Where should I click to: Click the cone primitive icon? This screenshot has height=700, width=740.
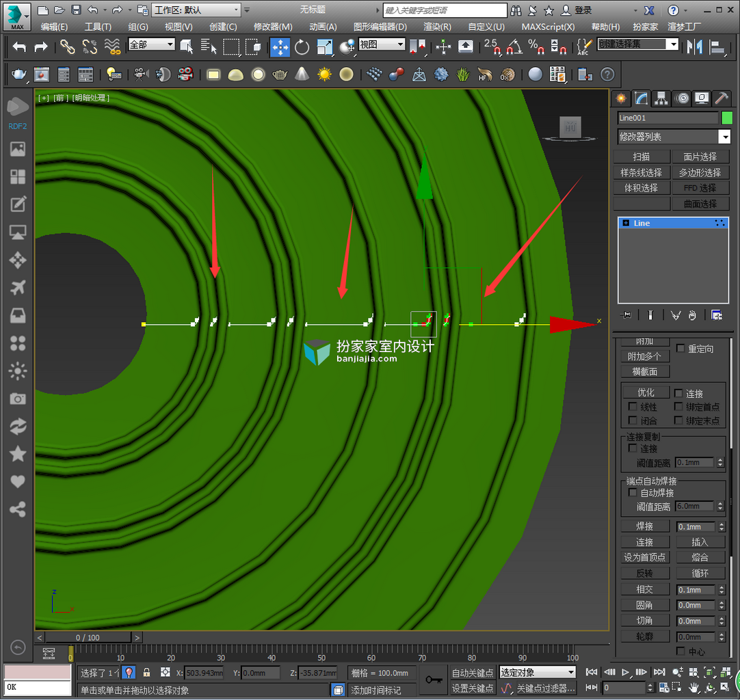(x=302, y=74)
